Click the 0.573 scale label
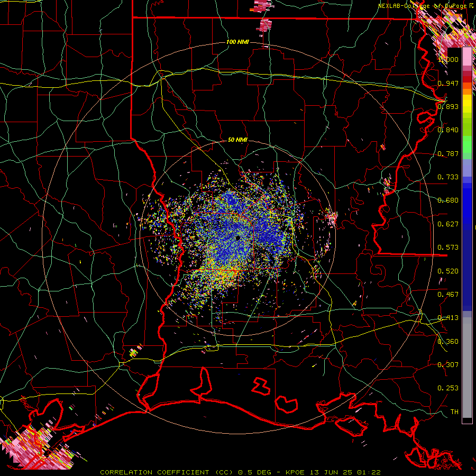Viewport: 476px width, 476px height. pos(448,248)
